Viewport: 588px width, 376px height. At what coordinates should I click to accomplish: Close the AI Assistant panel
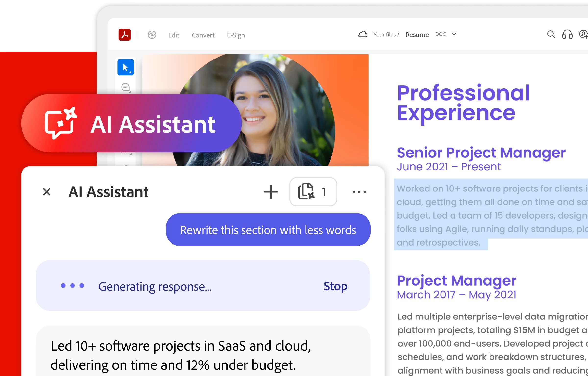coord(47,192)
